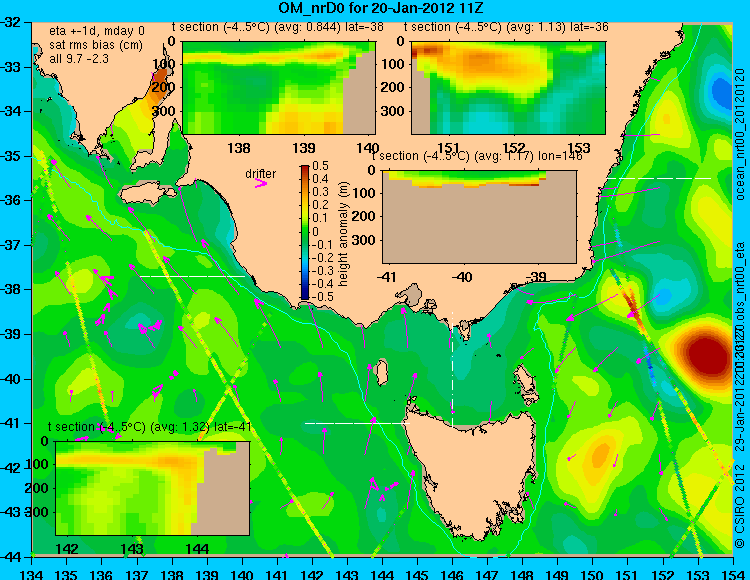
Task: Click the 138 label under the lat=-38 section
Action: 239,148
